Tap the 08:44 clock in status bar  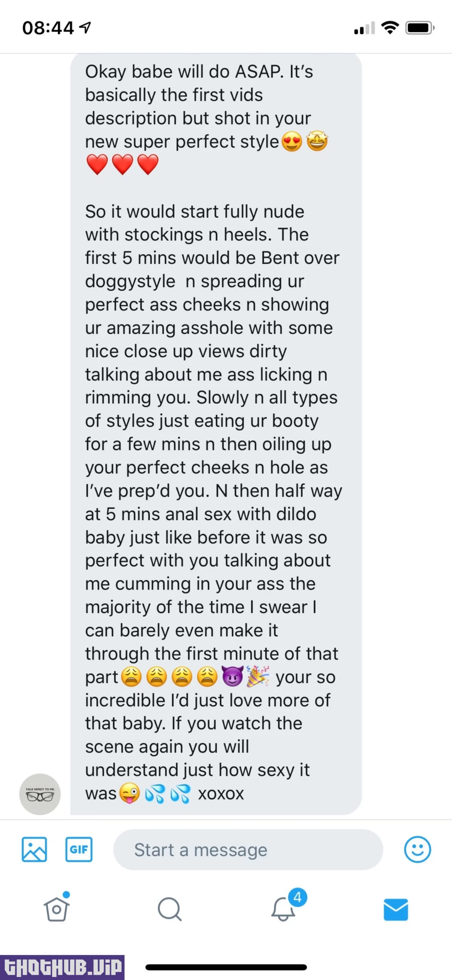(48, 28)
